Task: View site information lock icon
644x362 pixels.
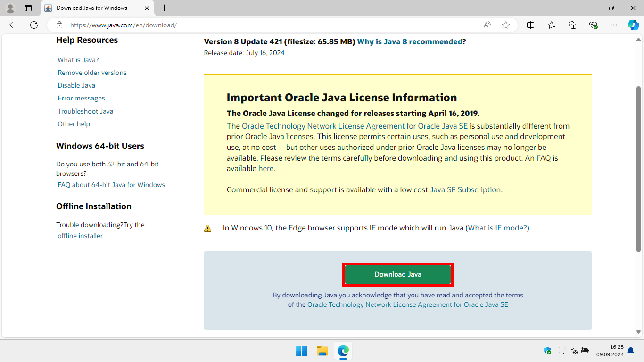Action: point(59,25)
